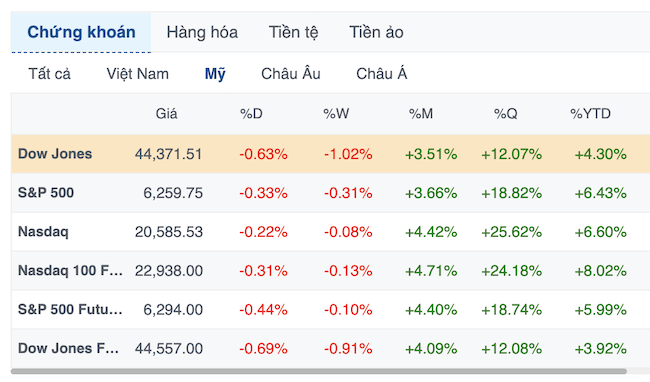Open the Hàng hóa tab
The height and width of the screenshot is (382, 650).
click(x=202, y=32)
